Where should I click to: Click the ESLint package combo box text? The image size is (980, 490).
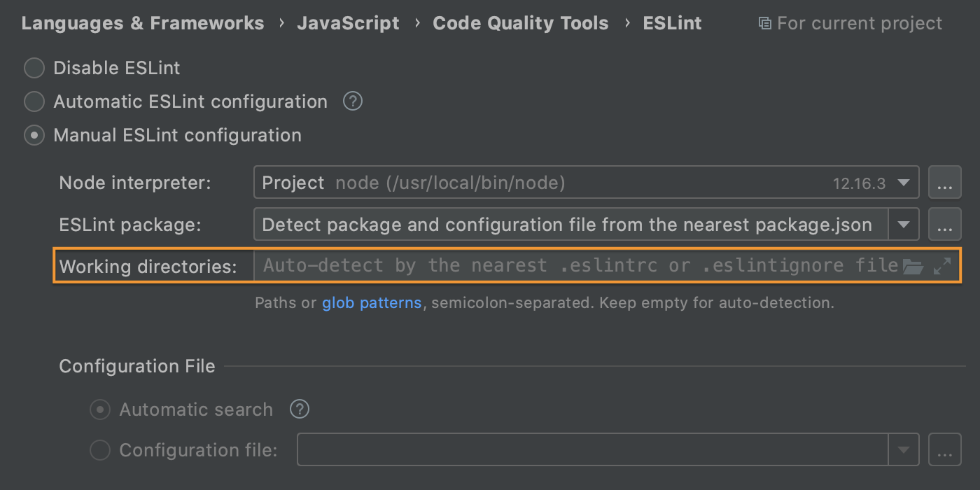coord(567,225)
